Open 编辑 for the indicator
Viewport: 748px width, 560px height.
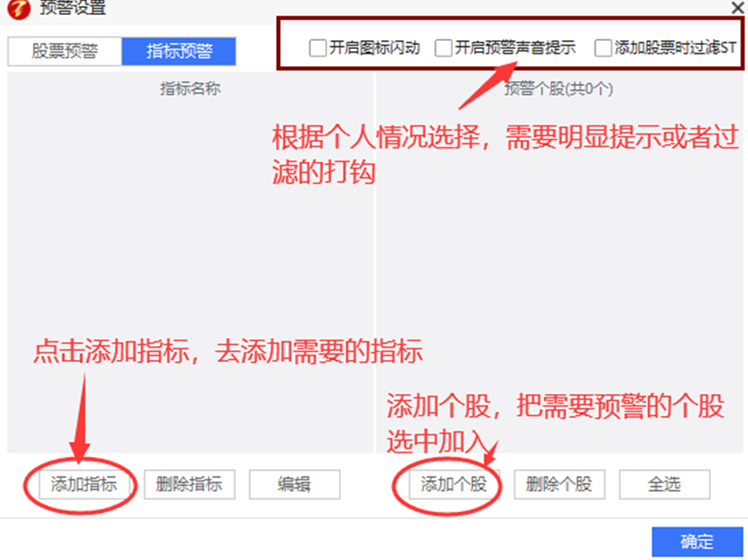point(294,484)
